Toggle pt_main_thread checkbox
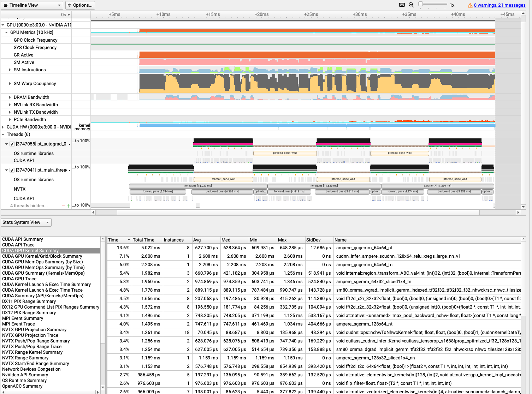This screenshot has width=532, height=394. 12,170
